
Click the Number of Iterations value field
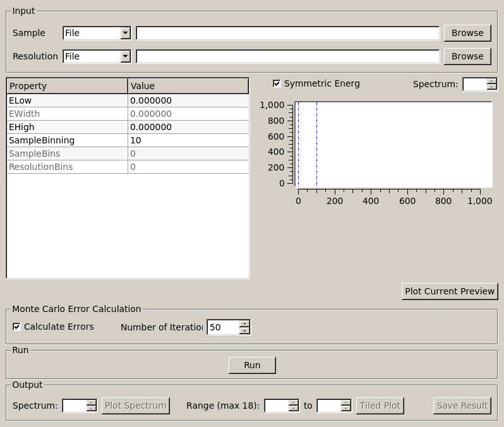tap(223, 327)
